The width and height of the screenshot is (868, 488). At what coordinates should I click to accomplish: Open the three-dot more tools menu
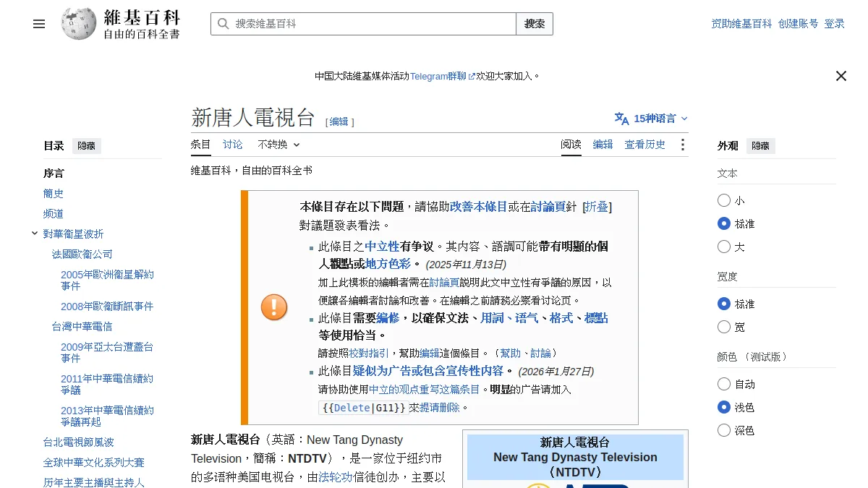[x=682, y=145]
